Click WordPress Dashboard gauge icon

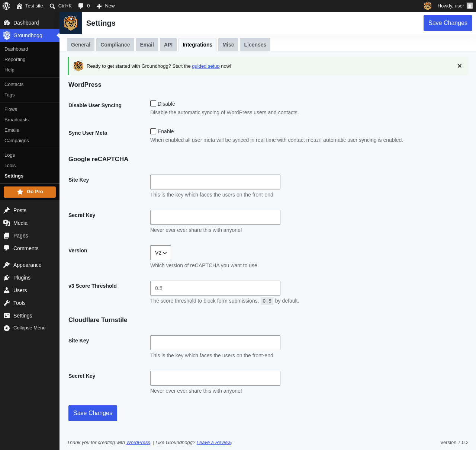click(x=7, y=23)
